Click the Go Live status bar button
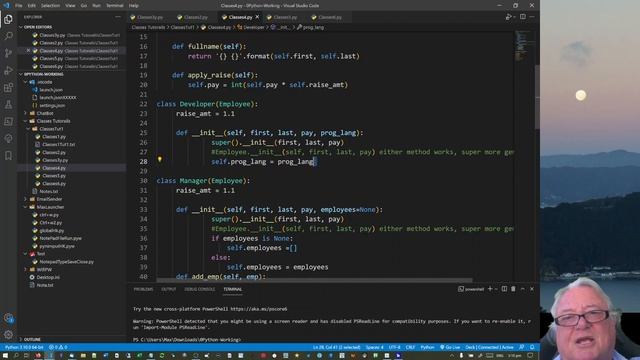 click(449, 347)
